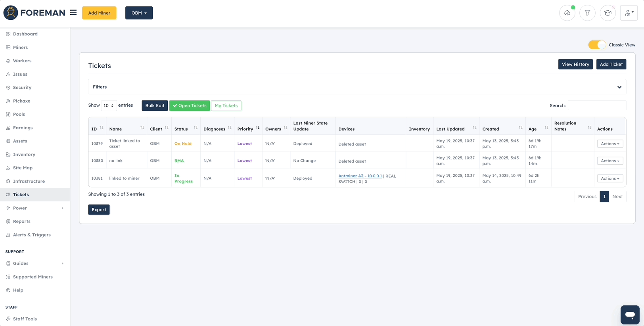Open the user account dropdown
Image resolution: width=644 pixels, height=326 pixels.
(629, 13)
